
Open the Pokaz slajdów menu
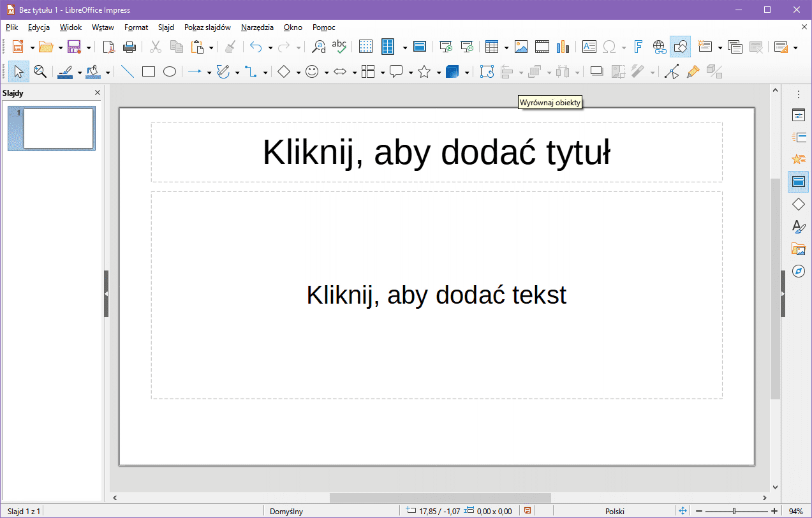(x=207, y=27)
